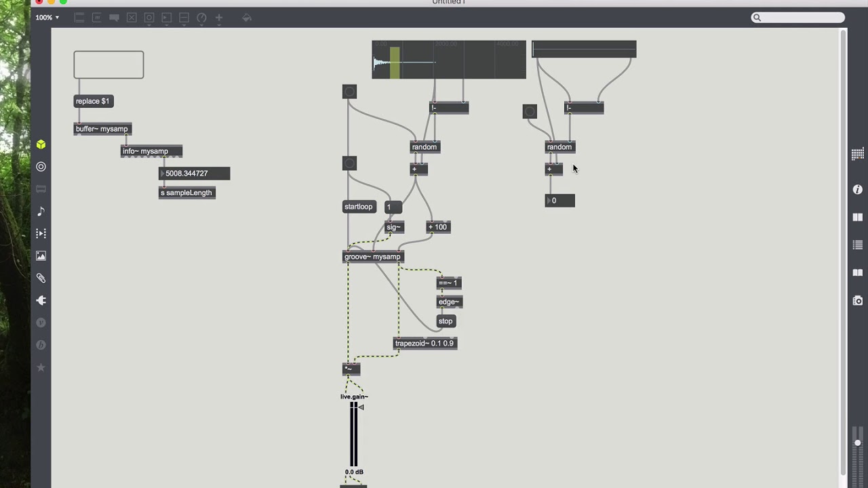Select the 'trapezoid~ 0.1 0.9' object

coord(425,344)
